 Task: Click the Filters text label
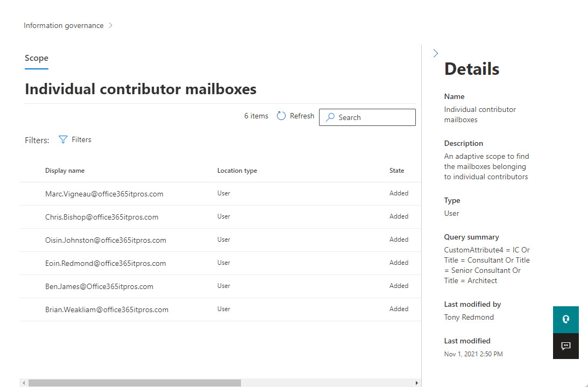(x=82, y=139)
